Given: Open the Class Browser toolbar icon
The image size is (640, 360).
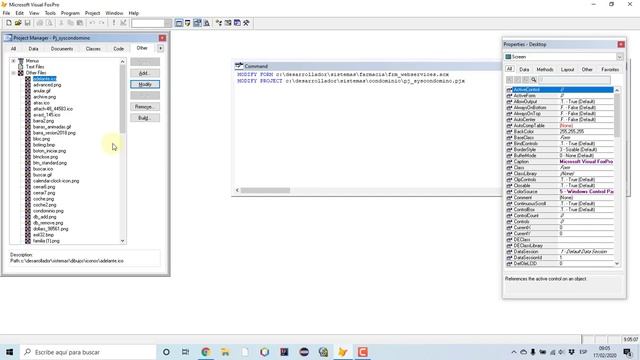Looking at the screenshot, I should pos(219,23).
